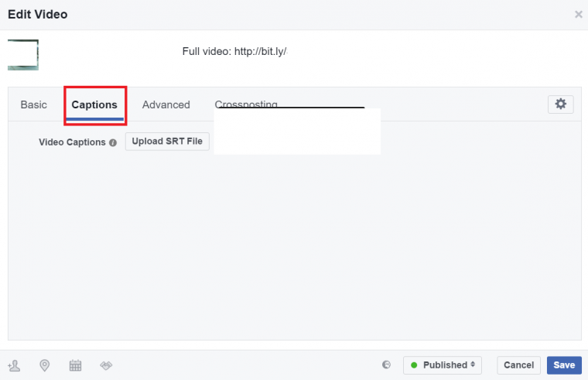The image size is (588, 380).
Task: Select the Captions tab
Action: [x=94, y=104]
